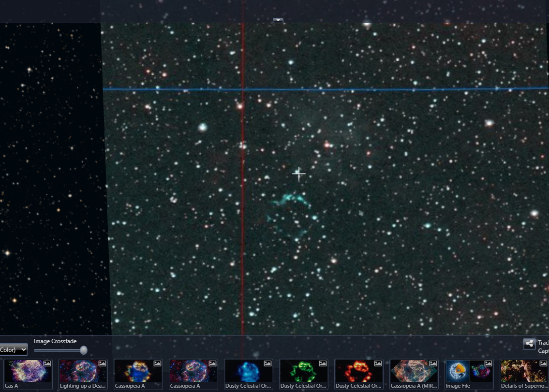Select the Lighting up a Dea... thumbnail
Viewport: 549px width, 392px height.
(83, 374)
